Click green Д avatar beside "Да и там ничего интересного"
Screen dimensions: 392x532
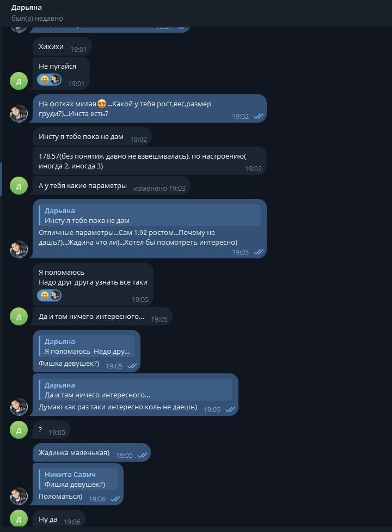pos(19,316)
